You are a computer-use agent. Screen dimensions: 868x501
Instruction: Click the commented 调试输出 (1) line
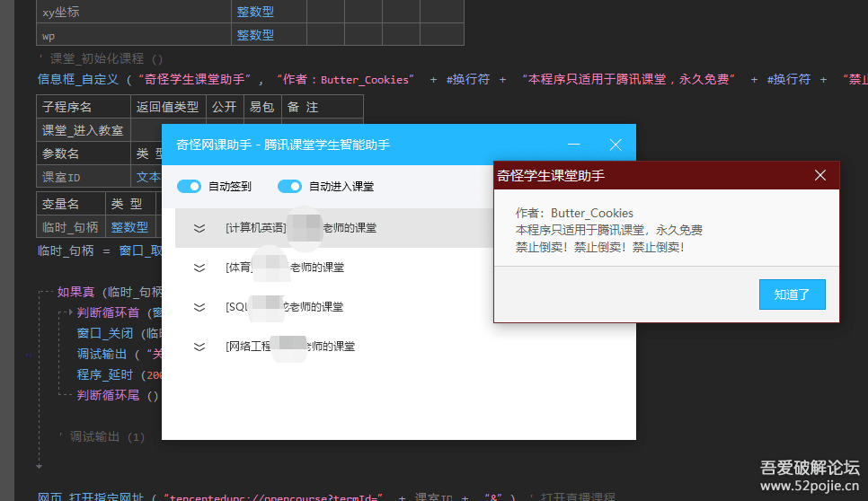click(x=102, y=437)
